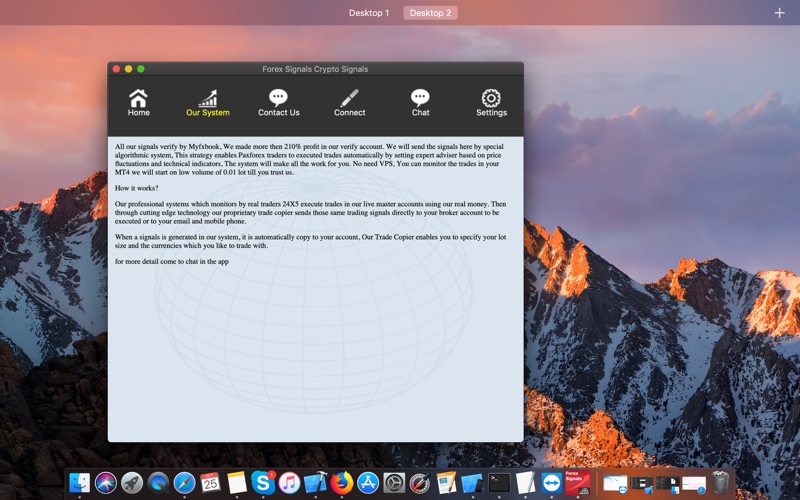800x500 pixels.
Task: Select the Our System chart icon
Action: (x=208, y=98)
